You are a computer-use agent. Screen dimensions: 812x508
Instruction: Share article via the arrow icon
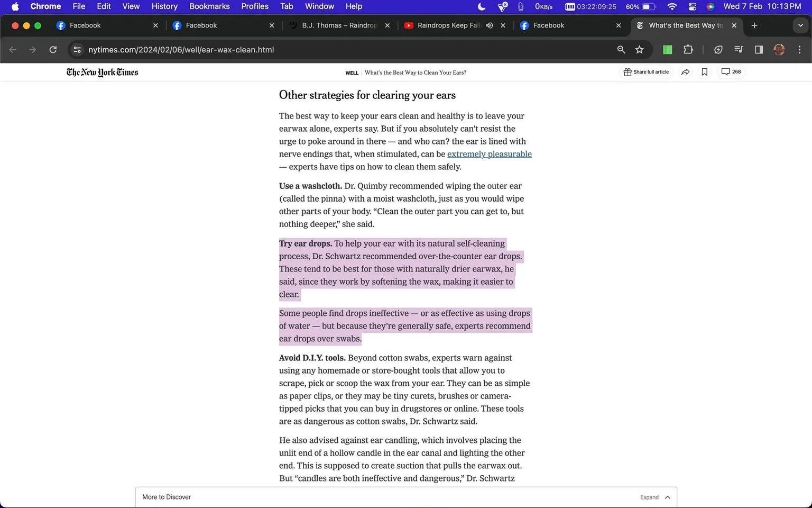point(685,72)
